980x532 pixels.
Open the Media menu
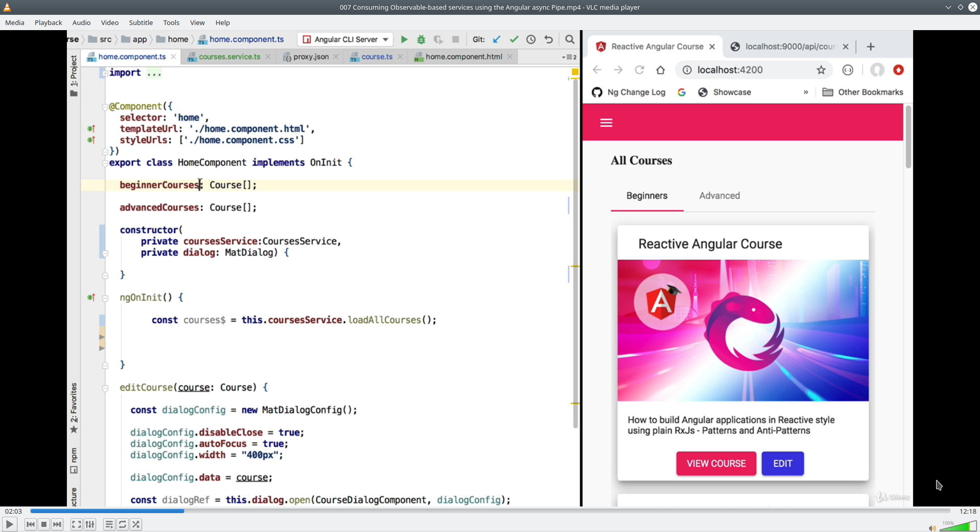pyautogui.click(x=15, y=22)
